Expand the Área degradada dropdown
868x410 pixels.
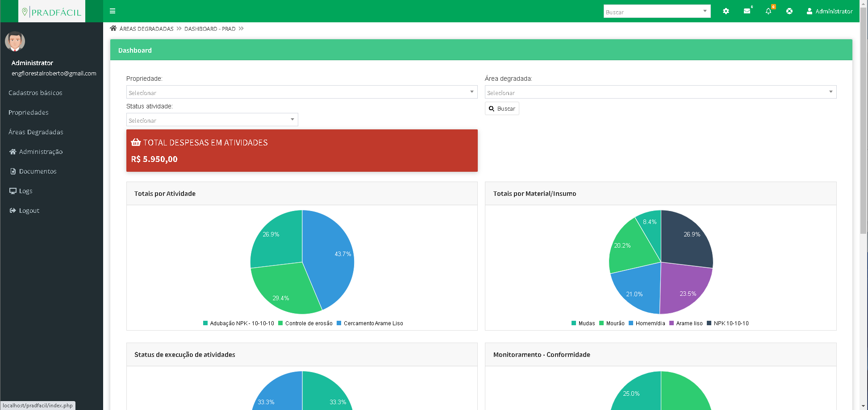pyautogui.click(x=660, y=92)
